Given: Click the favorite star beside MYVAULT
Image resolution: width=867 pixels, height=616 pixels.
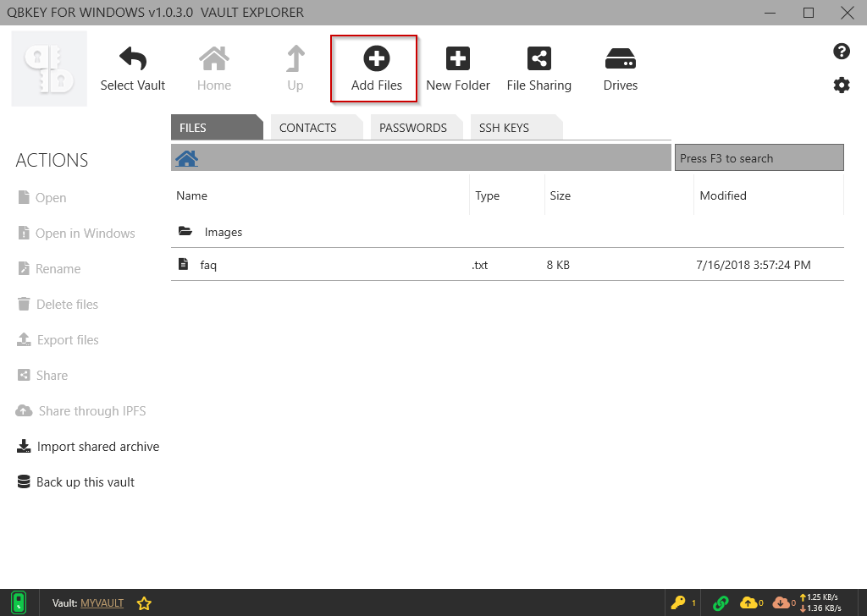Looking at the screenshot, I should (144, 603).
